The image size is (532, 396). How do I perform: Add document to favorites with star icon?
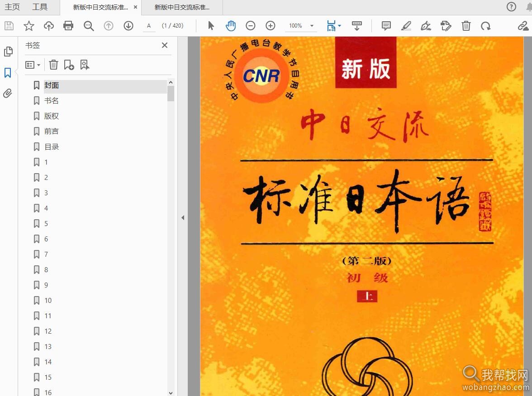click(29, 26)
